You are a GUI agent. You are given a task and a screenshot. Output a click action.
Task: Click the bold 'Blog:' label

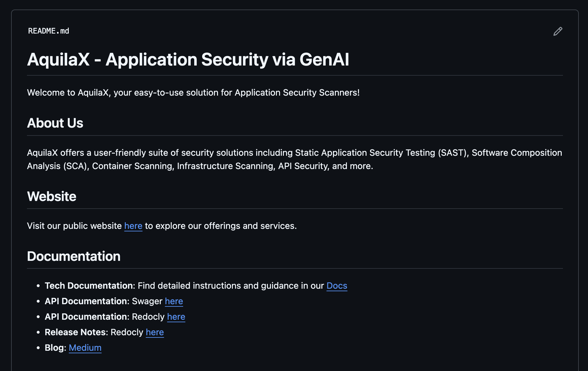point(55,348)
